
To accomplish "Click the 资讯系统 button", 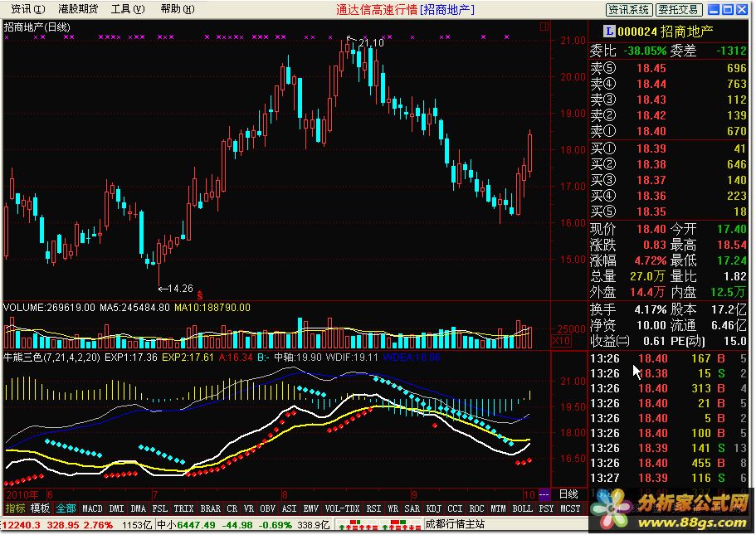I will pos(629,10).
